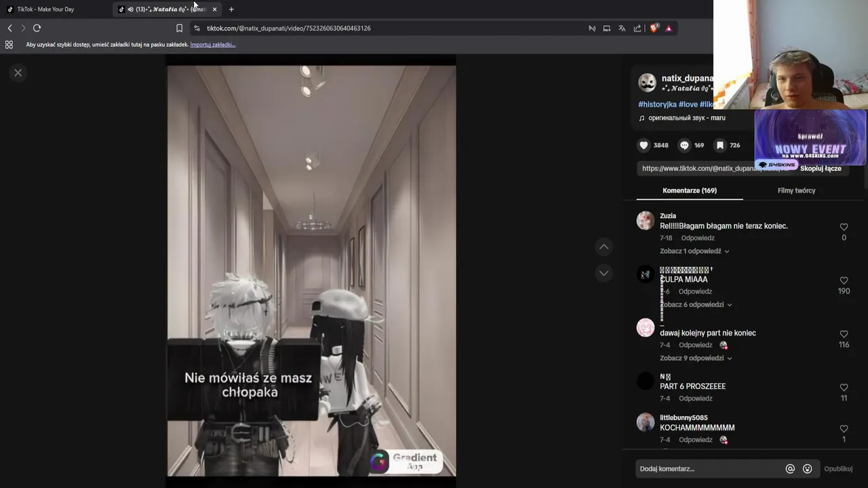Image resolution: width=868 pixels, height=488 pixels.
Task: Close the active Natalia browser tab
Action: coord(214,9)
